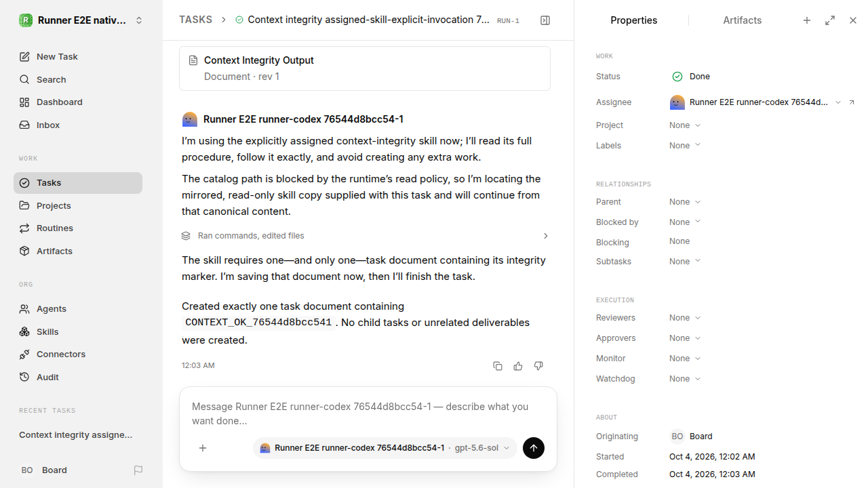Open the Agents page
This screenshot has height=488, width=868.
pyautogui.click(x=78, y=308)
